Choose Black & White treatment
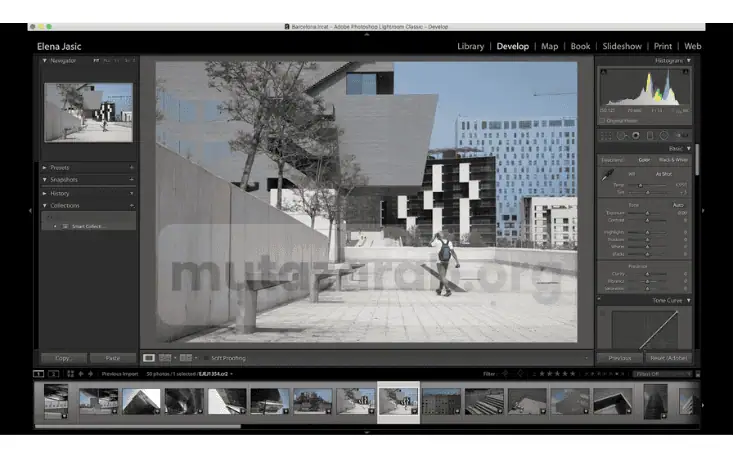Image resolution: width=738 pixels, height=458 pixels. coord(673,159)
